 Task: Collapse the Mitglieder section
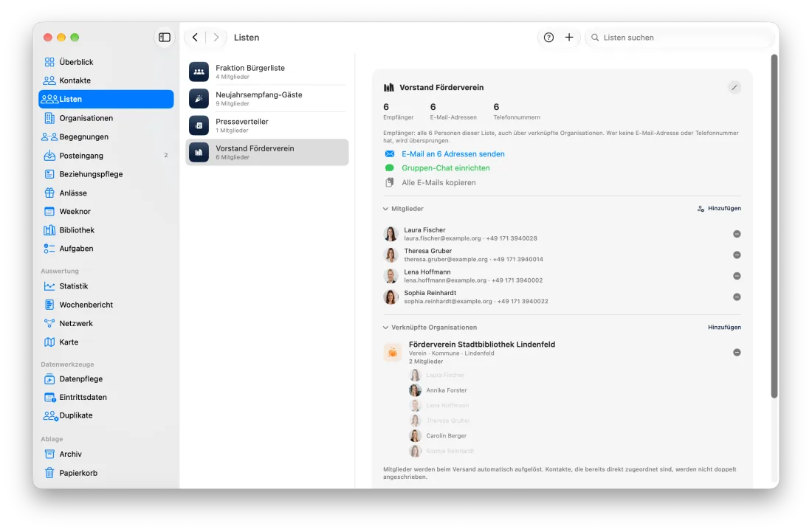pyautogui.click(x=385, y=209)
